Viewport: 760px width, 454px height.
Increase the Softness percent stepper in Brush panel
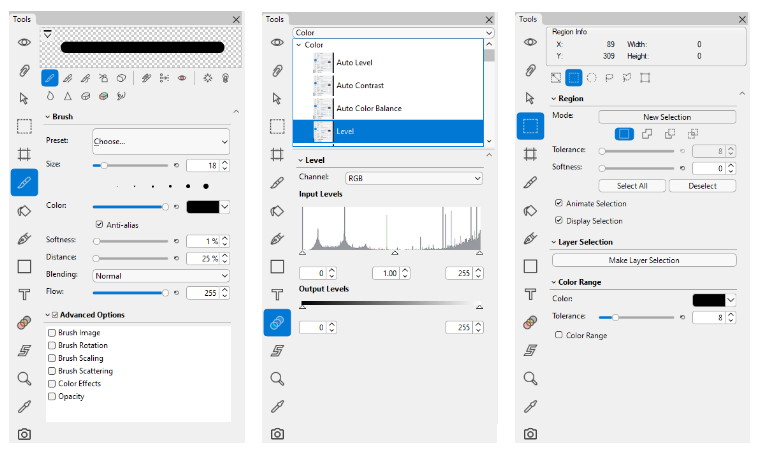pos(225,238)
